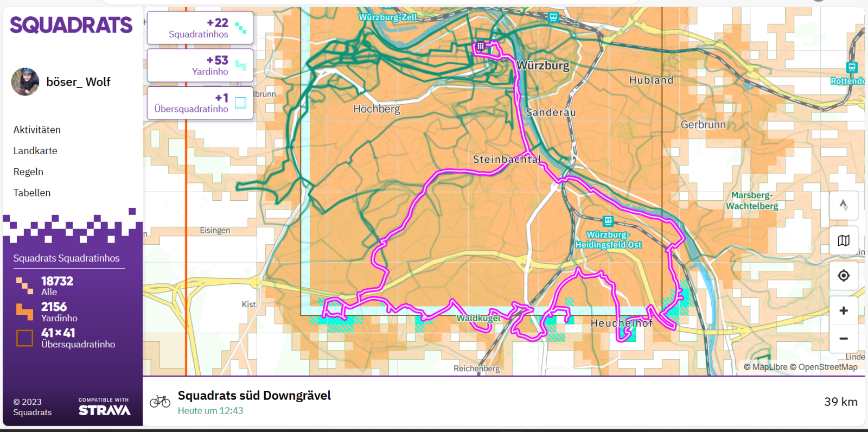Click the Würzburg main station icon
This screenshot has width=868, height=432.
pyautogui.click(x=553, y=17)
